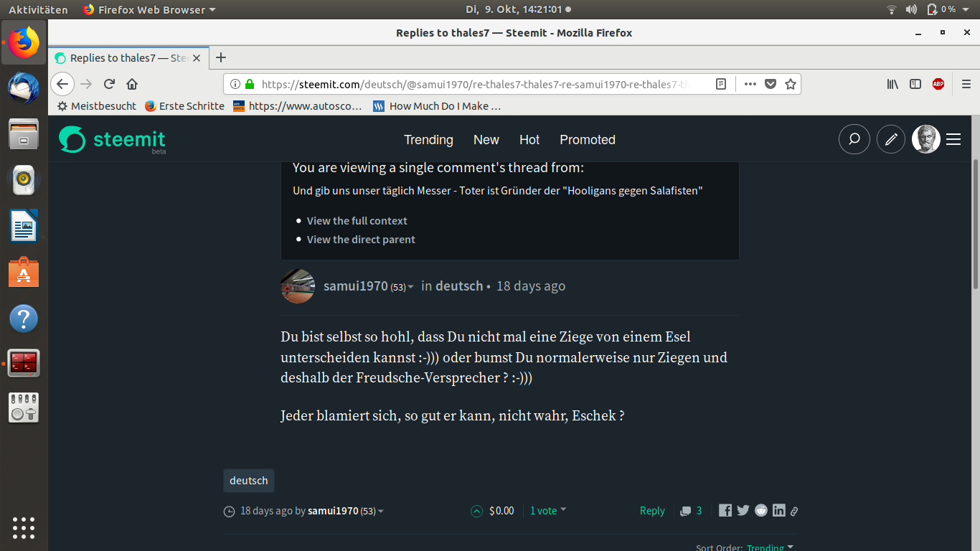Image resolution: width=980 pixels, height=551 pixels.
Task: Open the hamburger menu on Steemit
Action: click(x=953, y=139)
